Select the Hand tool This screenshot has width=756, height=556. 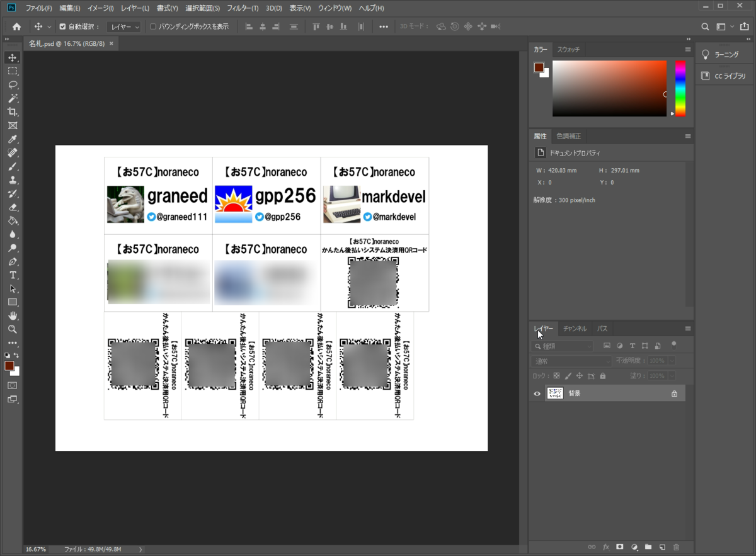[x=13, y=316]
